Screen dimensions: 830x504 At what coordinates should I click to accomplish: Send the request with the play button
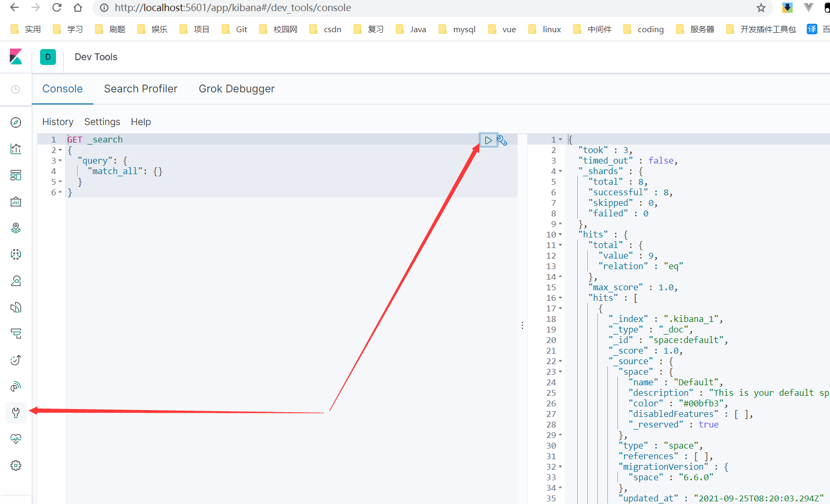point(488,140)
